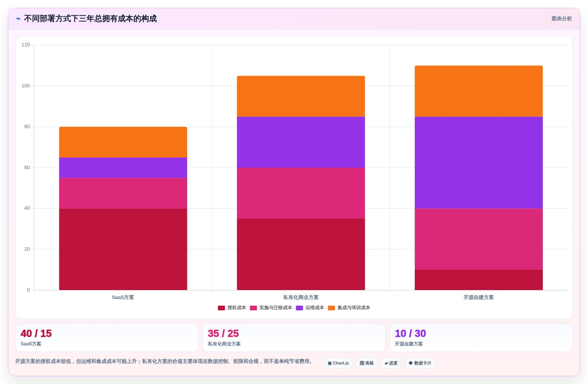
Task: Click the 不同部署方式下三年总拥有成本的构成 title
Action: (x=91, y=19)
